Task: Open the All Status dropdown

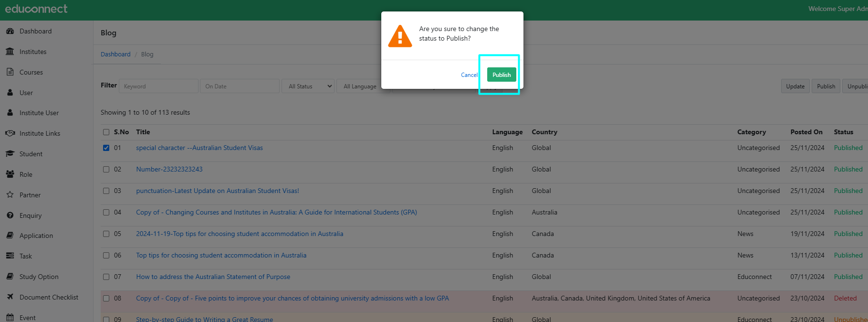Action: [308, 86]
